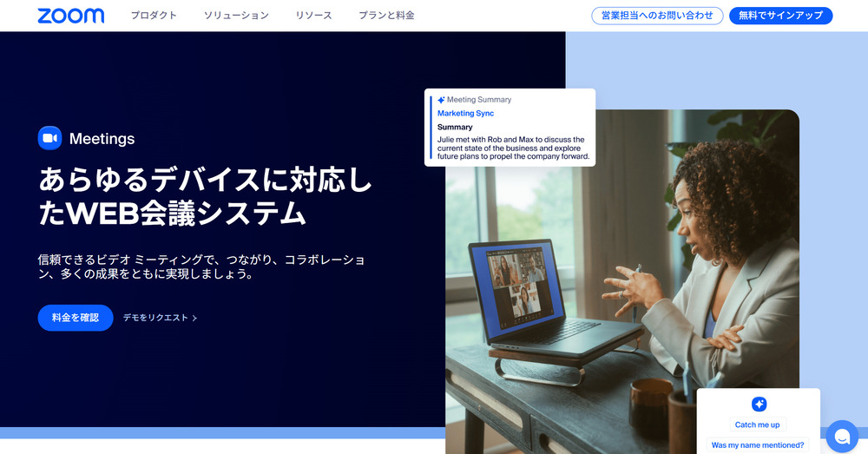
Task: Click the hero photo of woman at laptop
Action: click(622, 282)
